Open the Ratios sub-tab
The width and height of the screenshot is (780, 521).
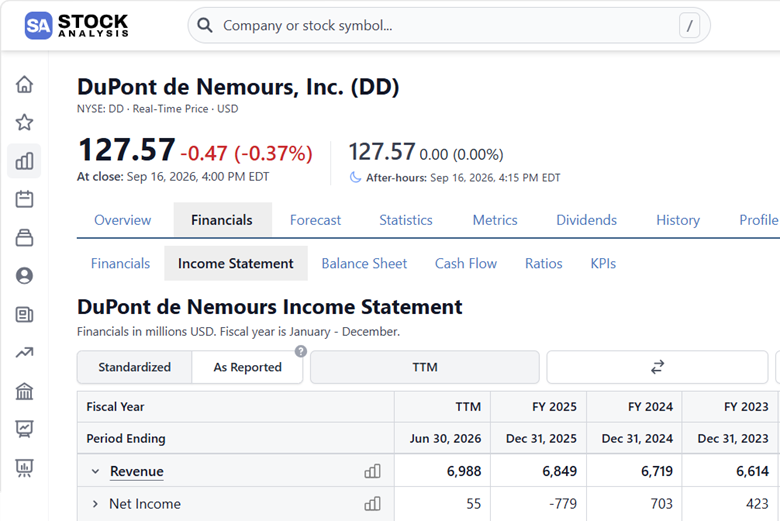pyautogui.click(x=544, y=263)
